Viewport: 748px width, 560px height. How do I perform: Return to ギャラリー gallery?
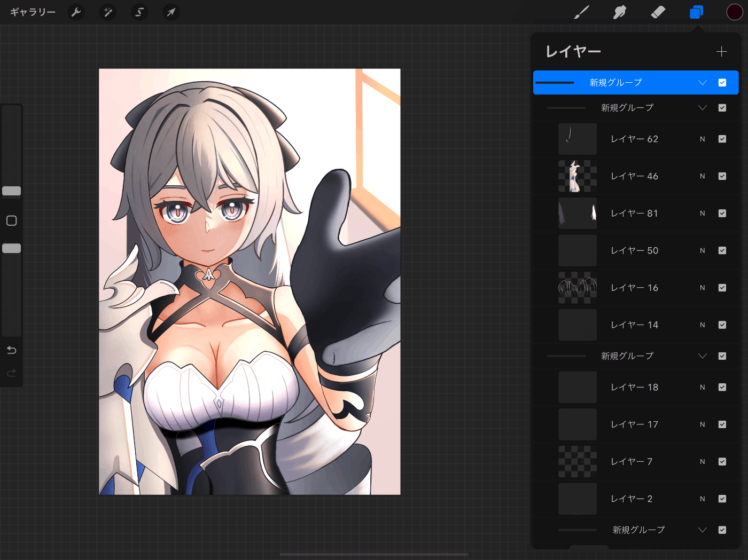click(x=33, y=12)
